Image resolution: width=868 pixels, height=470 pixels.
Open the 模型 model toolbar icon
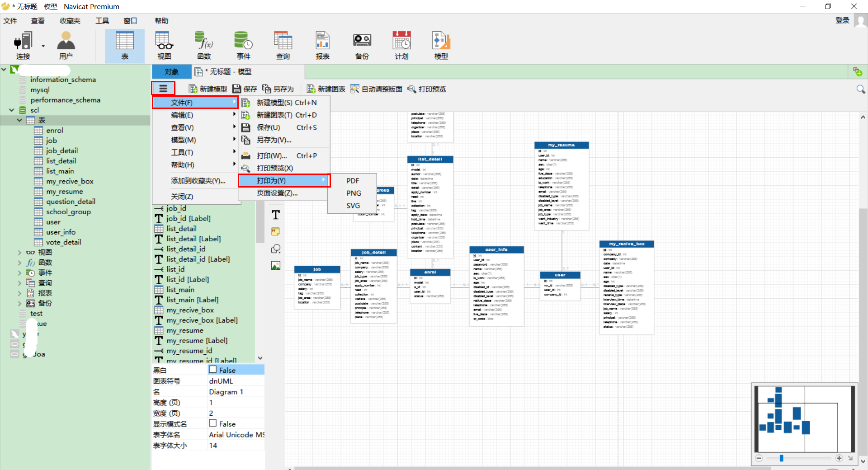(441, 46)
